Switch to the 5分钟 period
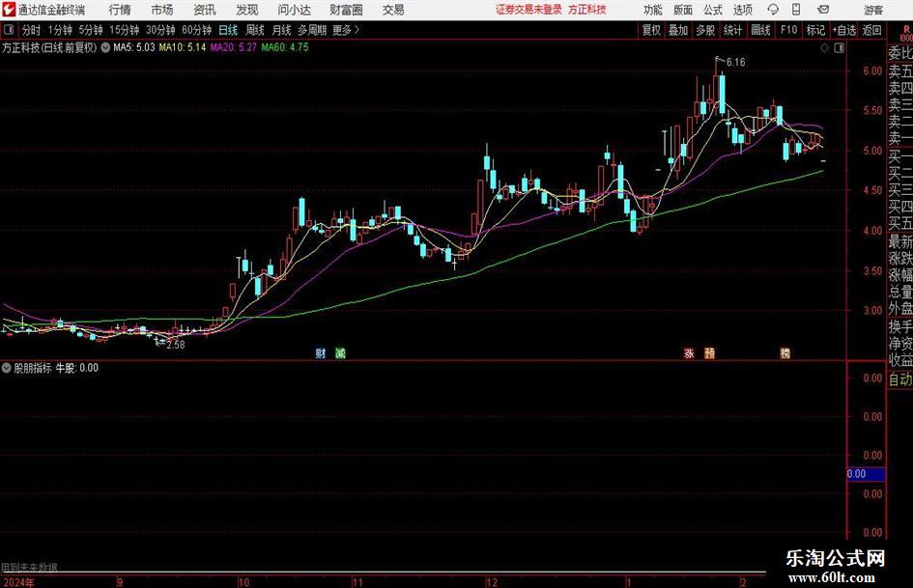Screen dimensions: 913x588 91,30
